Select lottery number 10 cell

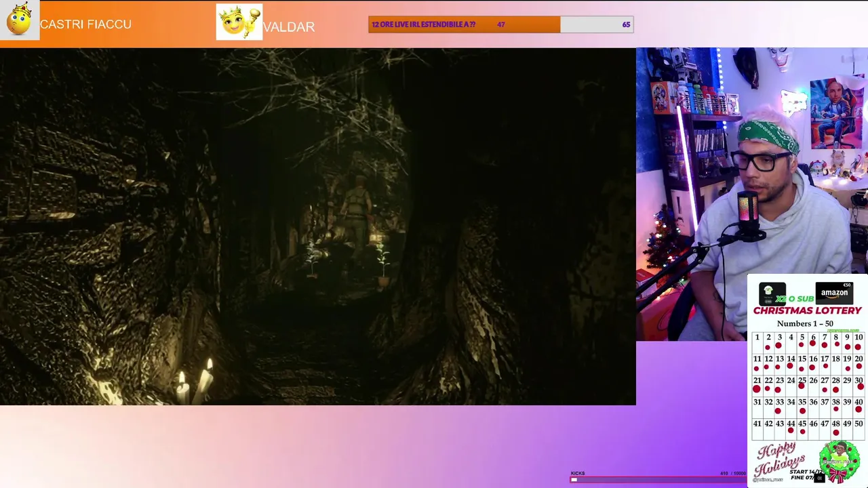point(859,342)
